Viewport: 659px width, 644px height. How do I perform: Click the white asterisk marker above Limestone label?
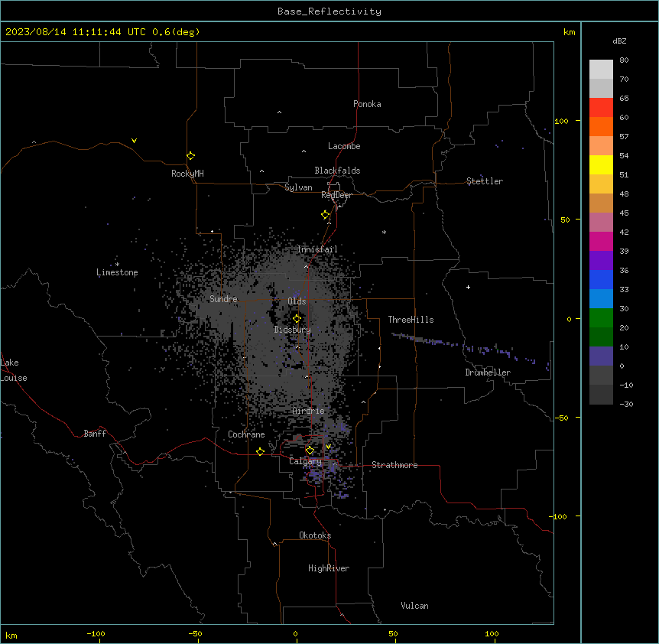click(117, 265)
